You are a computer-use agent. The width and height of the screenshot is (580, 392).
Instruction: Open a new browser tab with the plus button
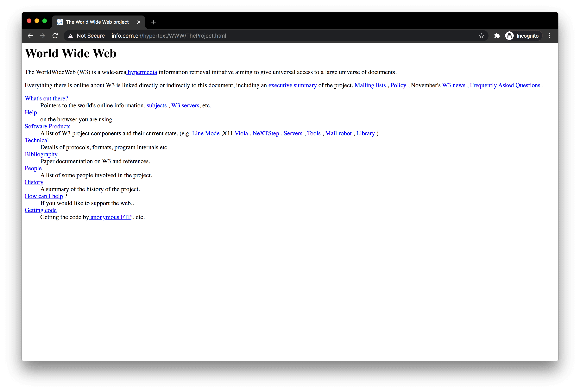(x=153, y=22)
